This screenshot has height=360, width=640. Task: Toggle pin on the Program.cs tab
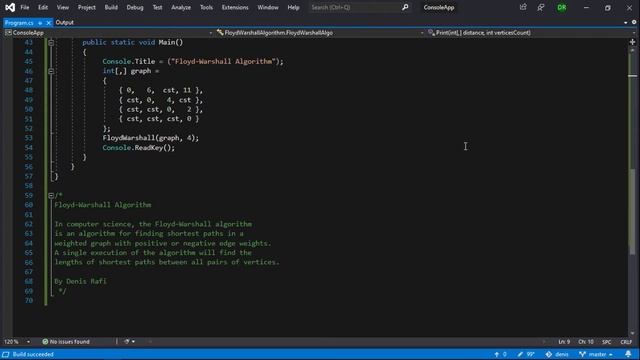(40, 23)
